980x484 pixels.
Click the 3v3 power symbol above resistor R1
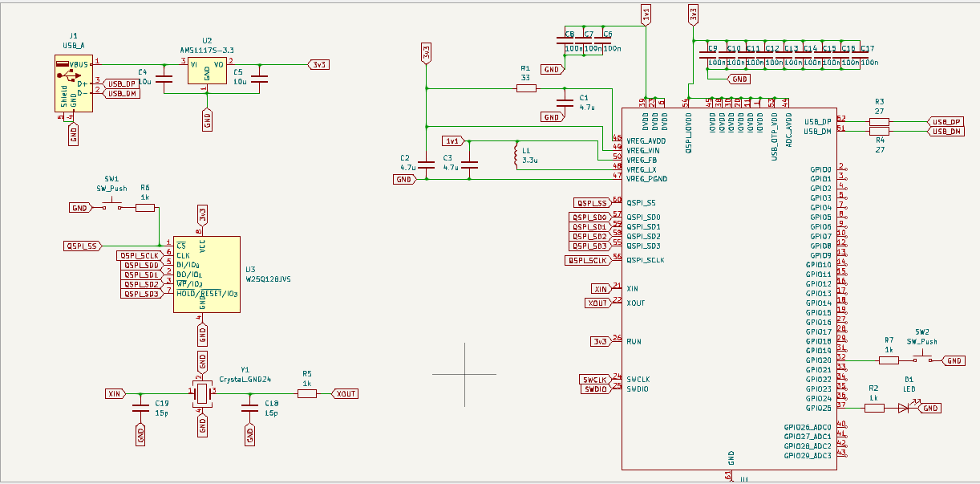[x=427, y=53]
